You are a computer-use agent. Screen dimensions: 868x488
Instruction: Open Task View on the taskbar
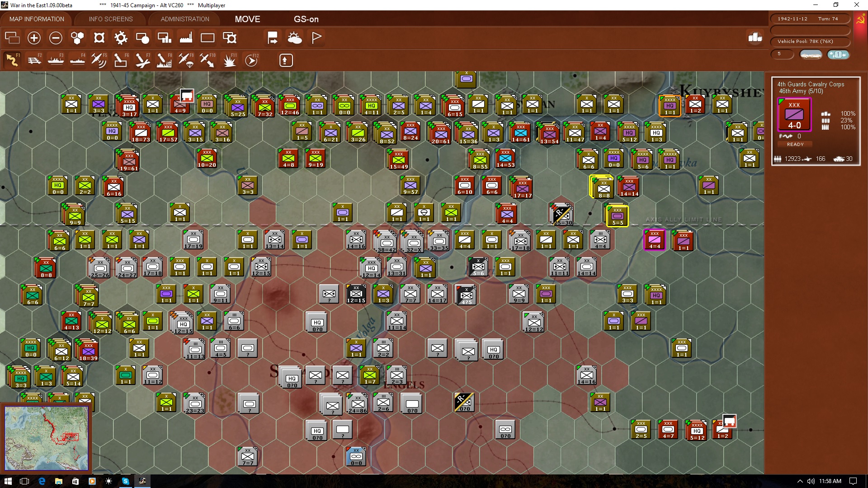[x=24, y=481]
